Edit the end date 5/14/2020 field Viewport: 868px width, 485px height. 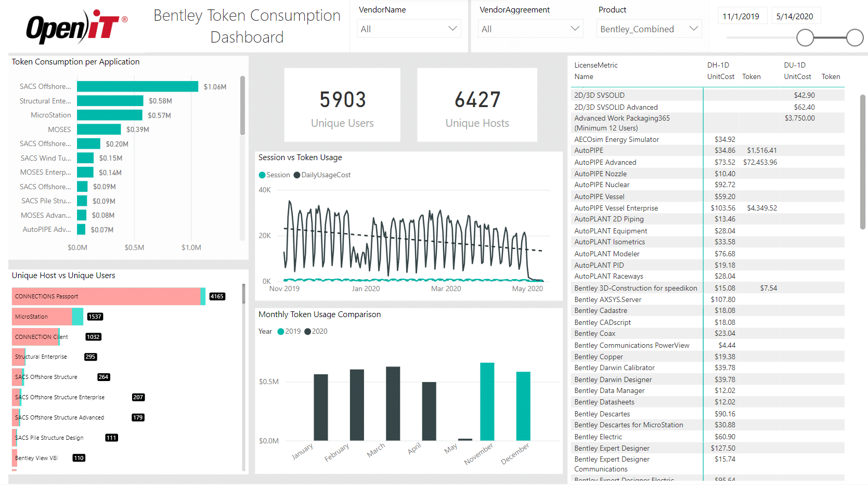(x=796, y=16)
